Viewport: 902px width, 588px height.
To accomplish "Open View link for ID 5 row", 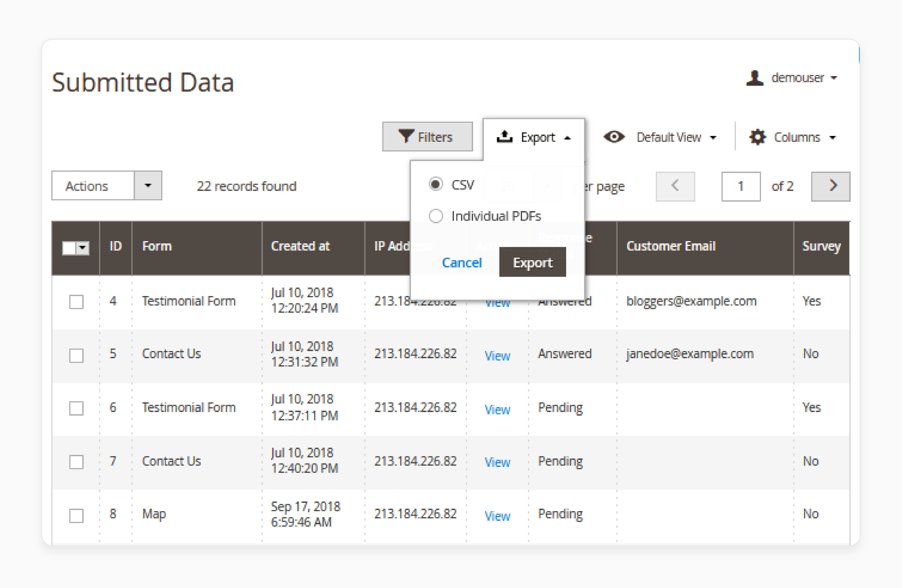I will [497, 356].
